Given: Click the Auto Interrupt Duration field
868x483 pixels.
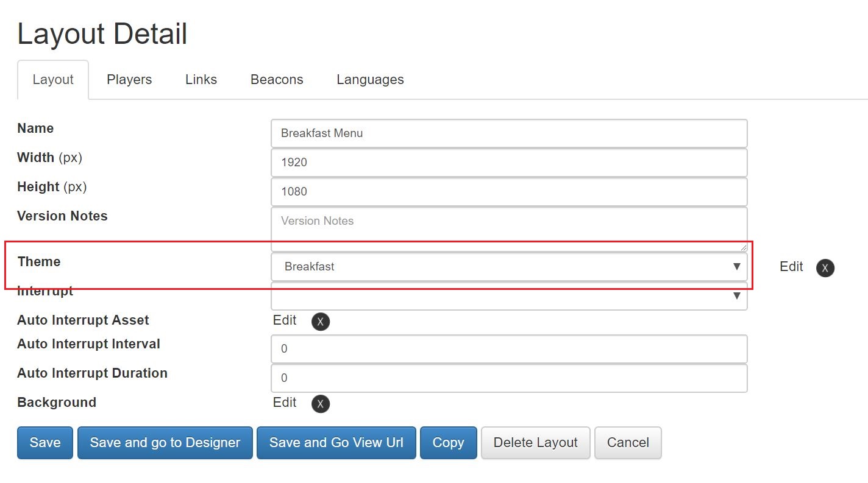Looking at the screenshot, I should [509, 378].
